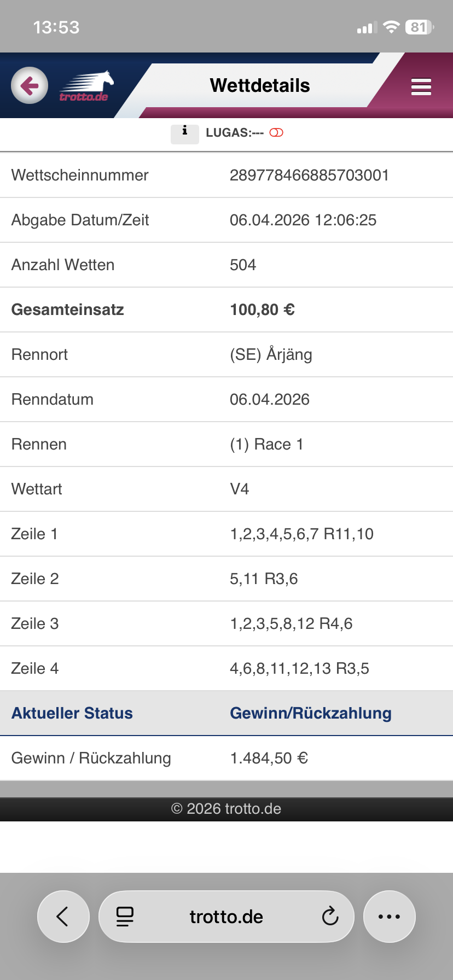Tap the battery indicator in status bar

pos(419,27)
